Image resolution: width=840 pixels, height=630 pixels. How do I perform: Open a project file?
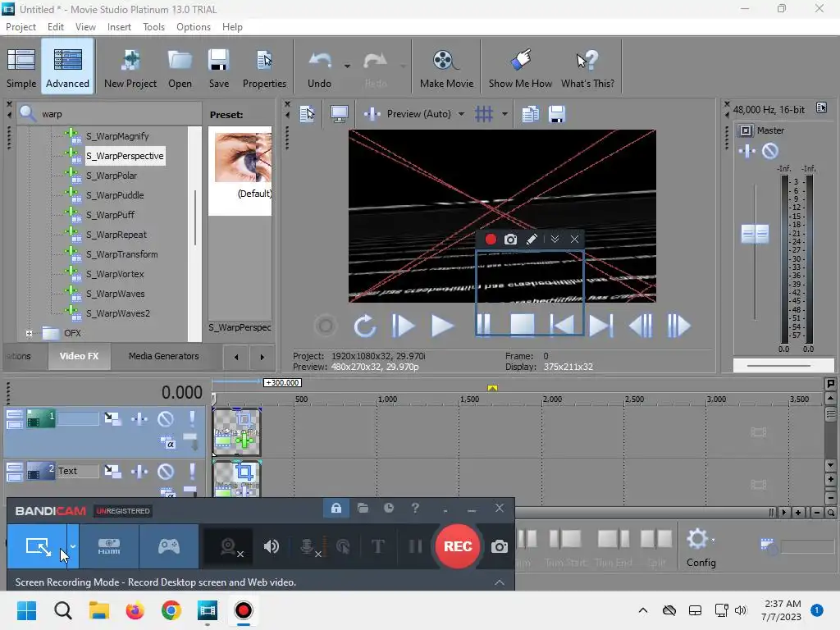click(x=180, y=67)
